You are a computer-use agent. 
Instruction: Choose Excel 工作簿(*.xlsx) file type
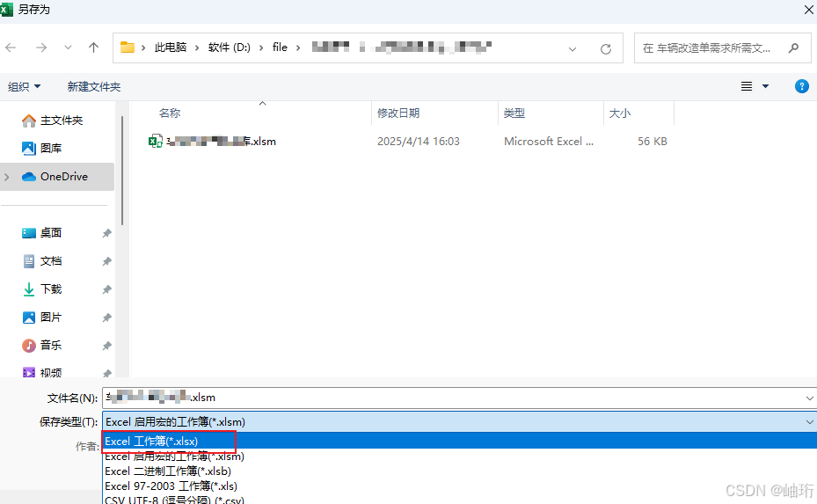(459, 441)
